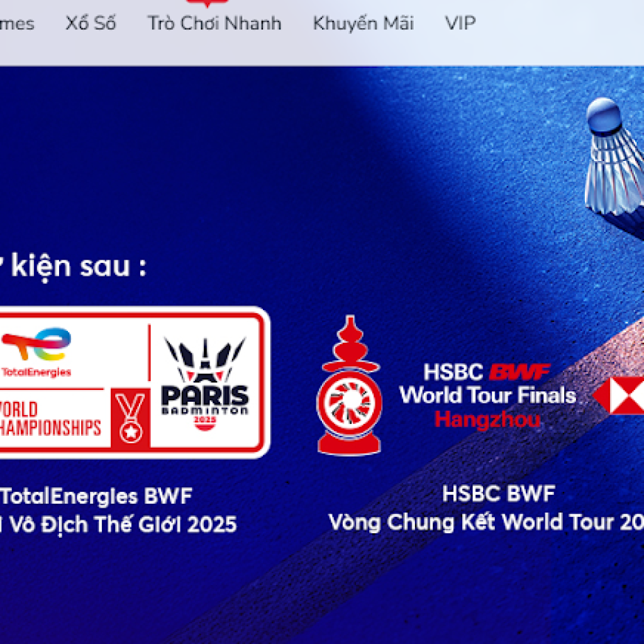Click the white shuttlecock image
Screen dimensions: 644x644
[x=614, y=157]
